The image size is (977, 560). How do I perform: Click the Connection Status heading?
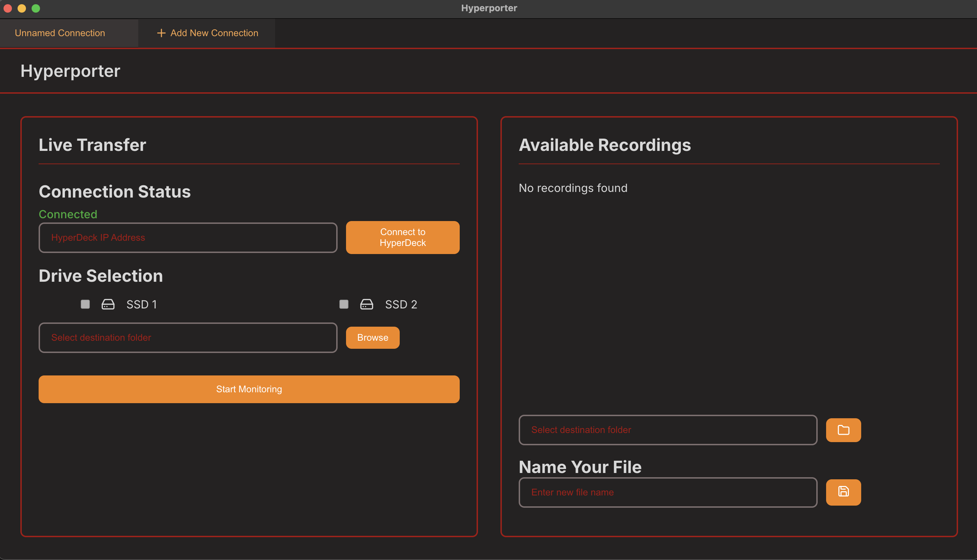coord(115,192)
